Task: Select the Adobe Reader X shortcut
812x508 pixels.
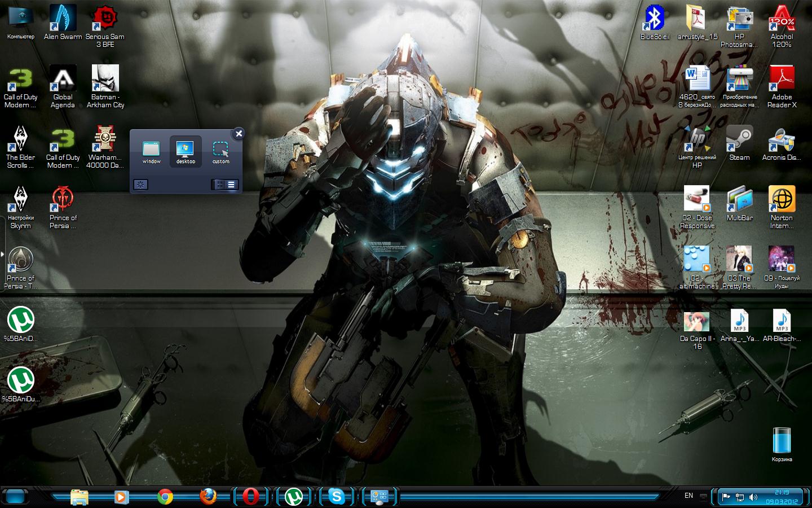Action: [x=782, y=86]
